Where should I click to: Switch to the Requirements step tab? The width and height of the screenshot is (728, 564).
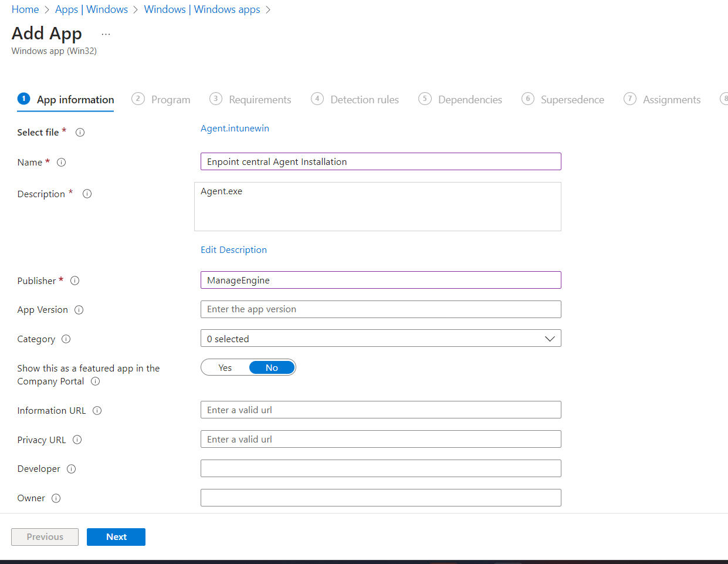pyautogui.click(x=250, y=100)
